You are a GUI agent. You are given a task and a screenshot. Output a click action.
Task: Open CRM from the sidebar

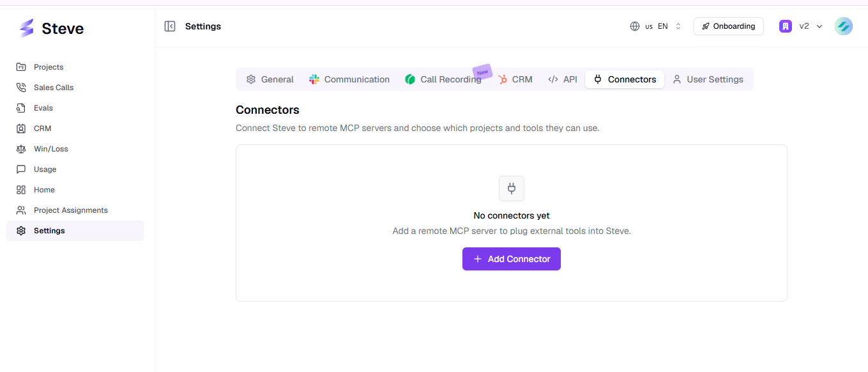(75, 128)
